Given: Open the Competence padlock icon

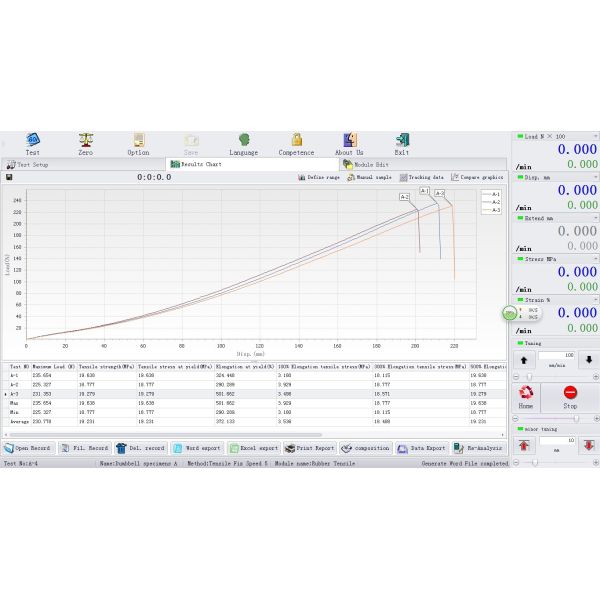Looking at the screenshot, I should [x=296, y=140].
